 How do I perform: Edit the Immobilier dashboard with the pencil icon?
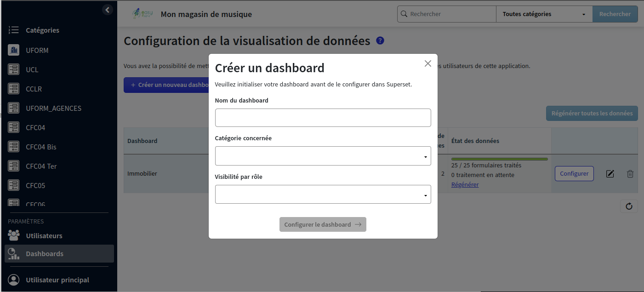610,174
